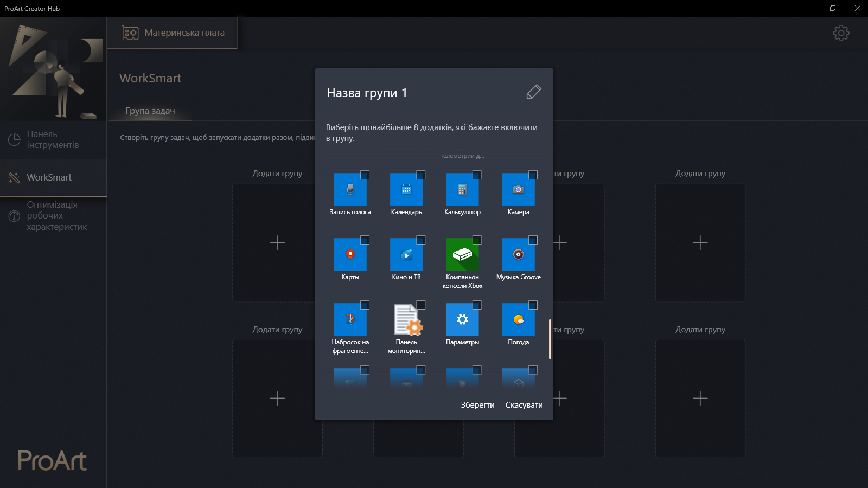Screen dimensions: 868x488
Task: Check the Калькулятор checkbox
Action: (x=477, y=175)
